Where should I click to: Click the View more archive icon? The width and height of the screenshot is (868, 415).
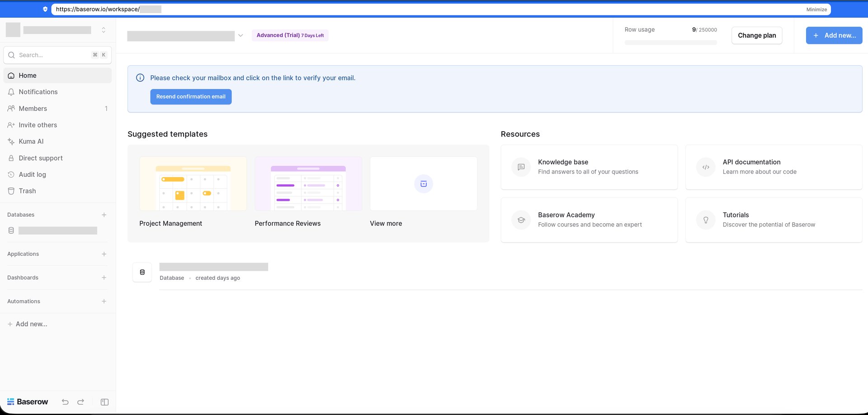424,184
